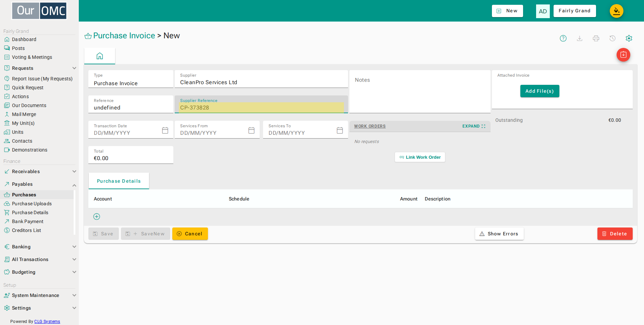Open the help question mark icon

point(563,38)
